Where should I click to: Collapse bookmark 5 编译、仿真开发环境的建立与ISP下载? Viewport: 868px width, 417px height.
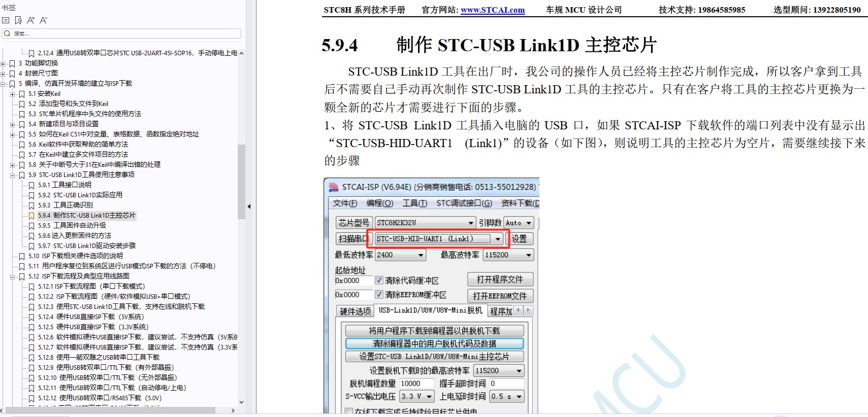[3, 84]
